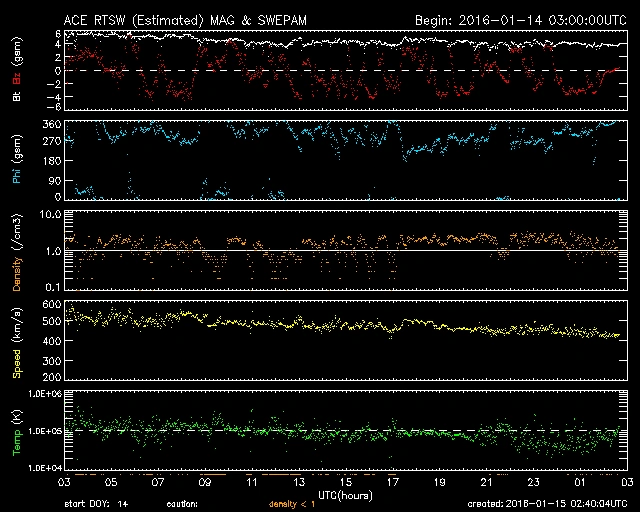Screen dimensions: 640x512
Task: Click the Speed (km/s) axis label
Action: pos(16,340)
